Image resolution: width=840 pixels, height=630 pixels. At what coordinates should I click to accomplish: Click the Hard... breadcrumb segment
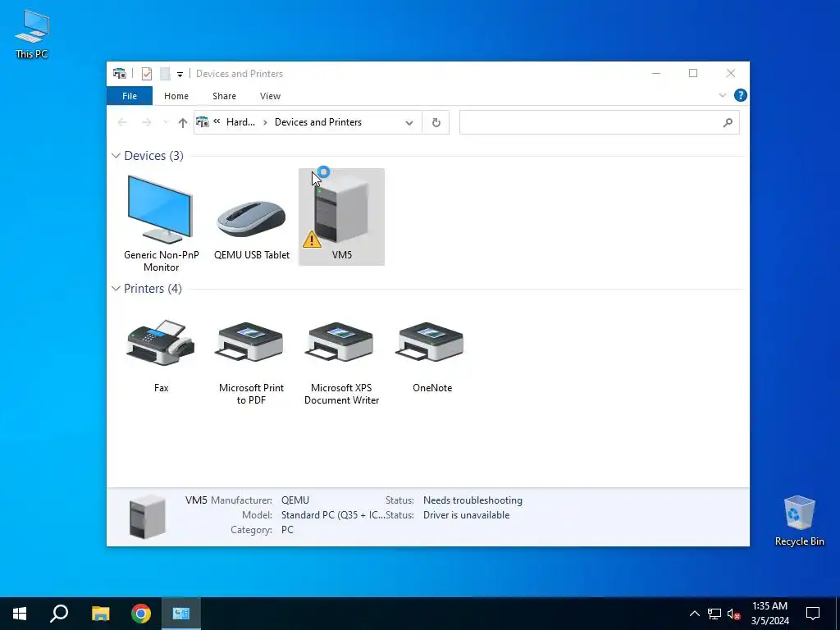click(240, 122)
